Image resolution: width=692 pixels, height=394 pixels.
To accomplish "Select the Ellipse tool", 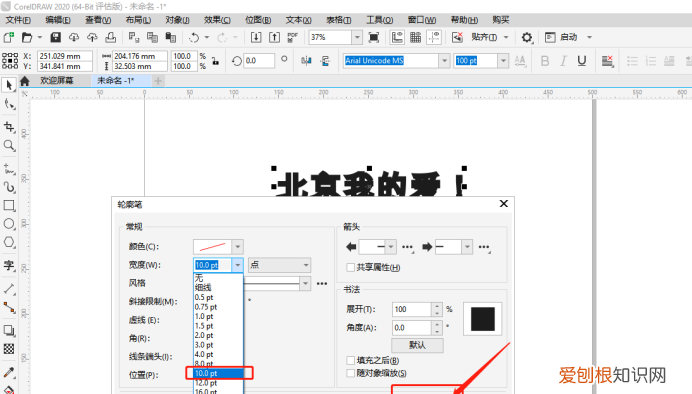I will (9, 224).
